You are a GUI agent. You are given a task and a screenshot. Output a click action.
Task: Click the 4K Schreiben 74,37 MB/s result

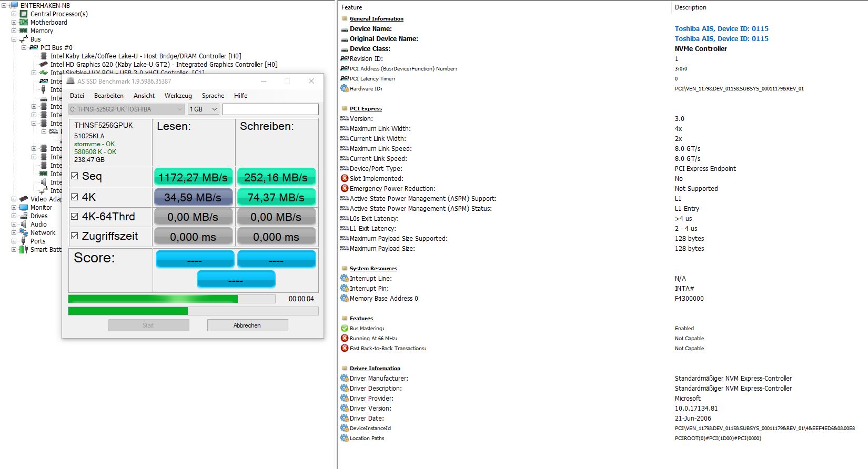[x=276, y=198]
